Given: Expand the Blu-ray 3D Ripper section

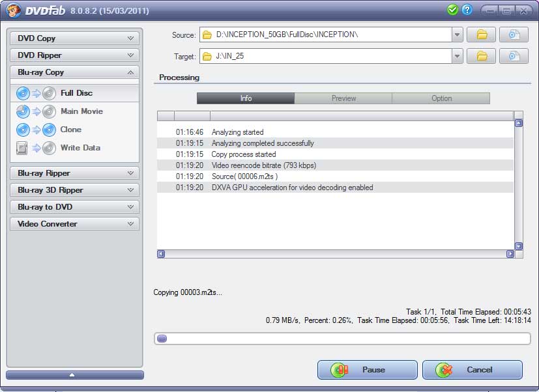Looking at the screenshot, I should [74, 189].
